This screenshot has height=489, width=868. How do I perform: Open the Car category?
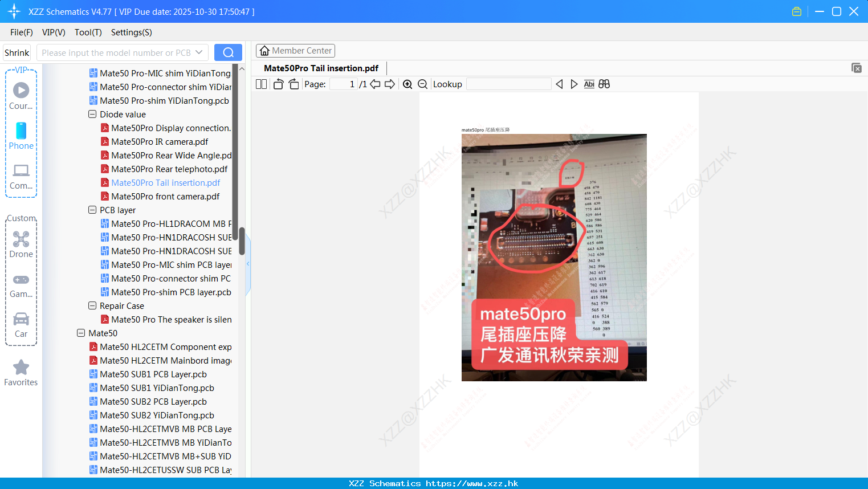pyautogui.click(x=21, y=325)
